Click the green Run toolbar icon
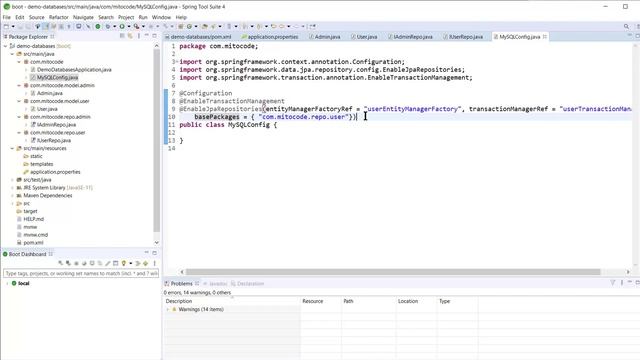 click(x=122, y=27)
